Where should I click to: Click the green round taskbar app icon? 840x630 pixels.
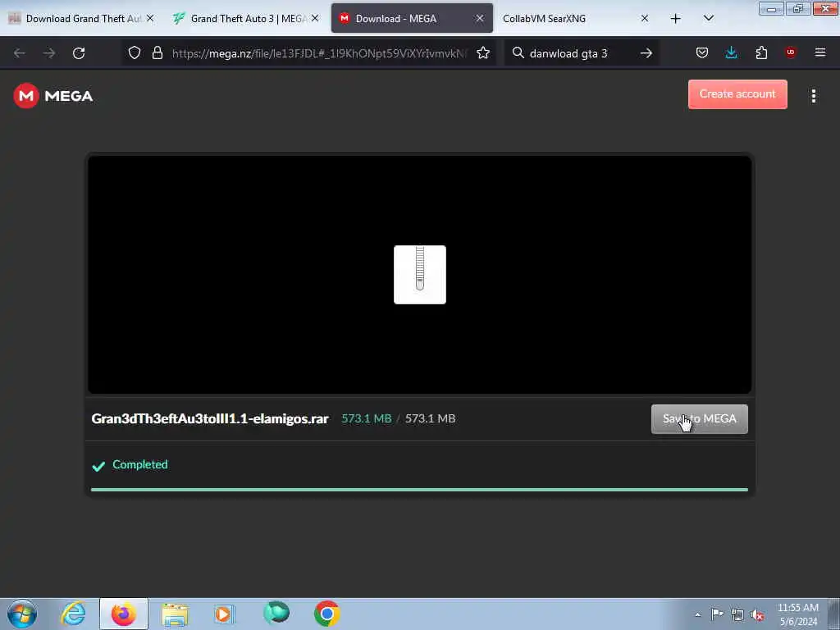(x=276, y=613)
